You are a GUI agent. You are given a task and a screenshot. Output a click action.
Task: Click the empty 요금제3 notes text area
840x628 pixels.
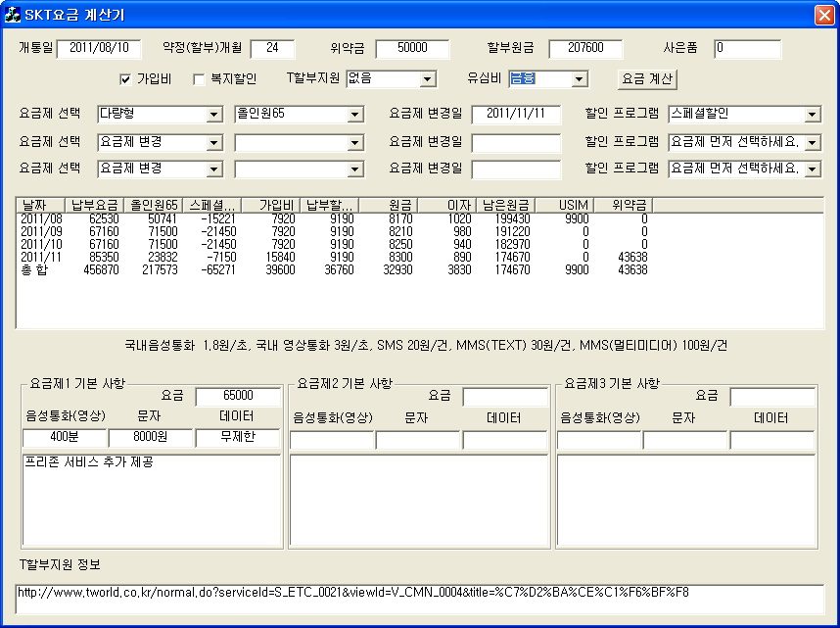pos(686,500)
